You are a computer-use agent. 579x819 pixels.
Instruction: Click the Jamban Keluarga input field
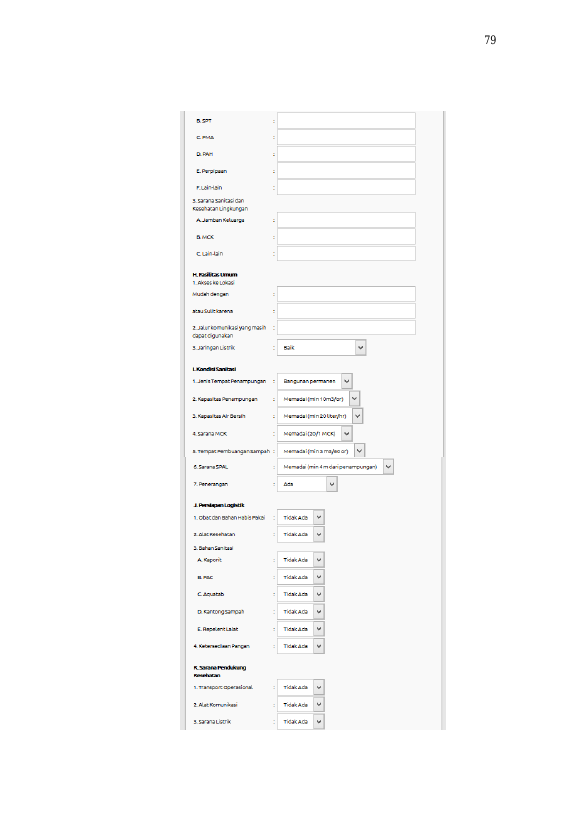(x=346, y=220)
